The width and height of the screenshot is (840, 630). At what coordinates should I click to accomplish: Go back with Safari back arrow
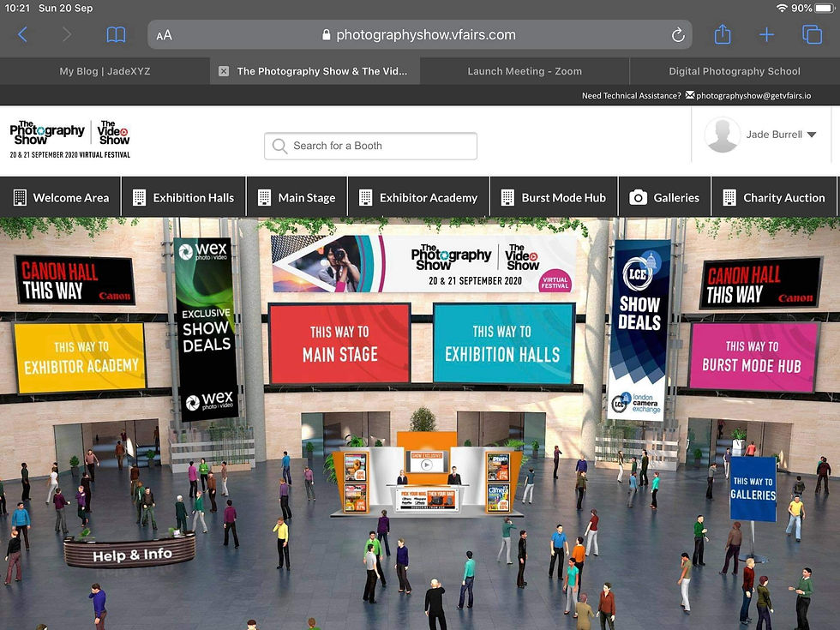click(22, 35)
